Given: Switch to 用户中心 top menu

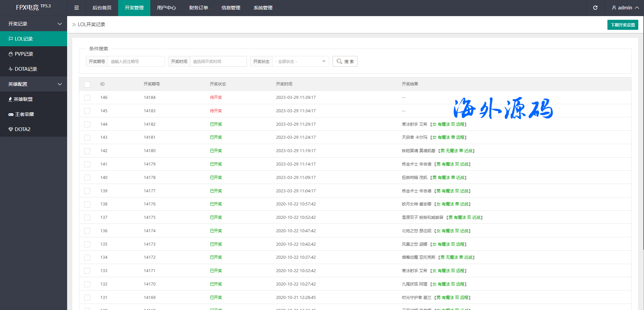Looking at the screenshot, I should point(166,8).
